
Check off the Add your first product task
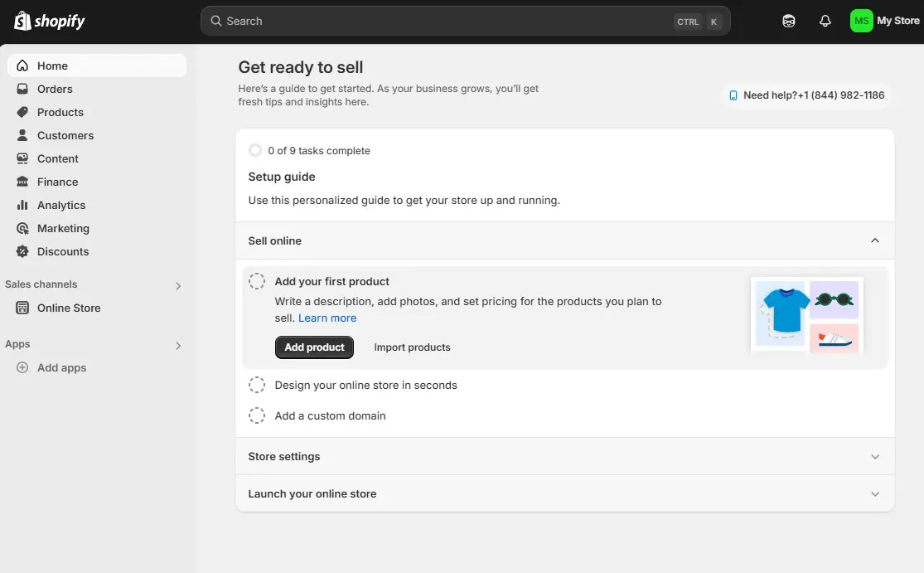[257, 280]
